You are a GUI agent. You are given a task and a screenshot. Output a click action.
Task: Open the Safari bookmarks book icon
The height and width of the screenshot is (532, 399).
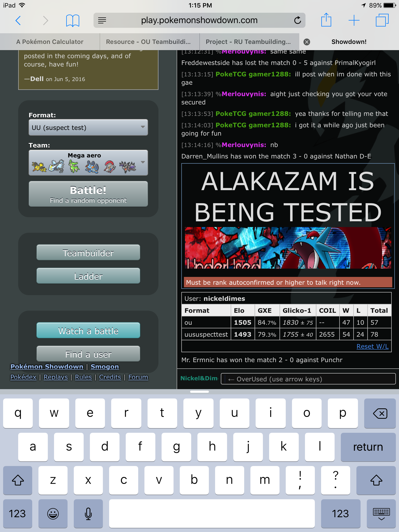coord(73,20)
